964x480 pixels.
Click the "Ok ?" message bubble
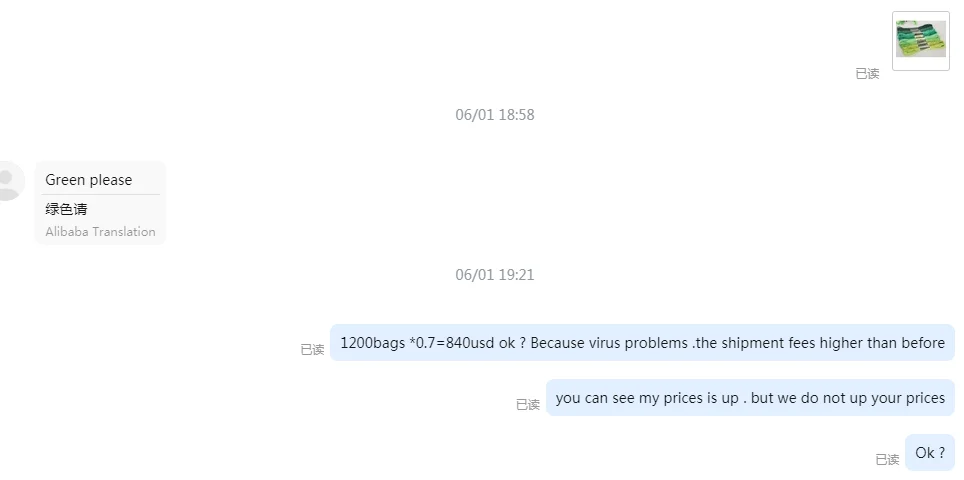pyautogui.click(x=930, y=453)
